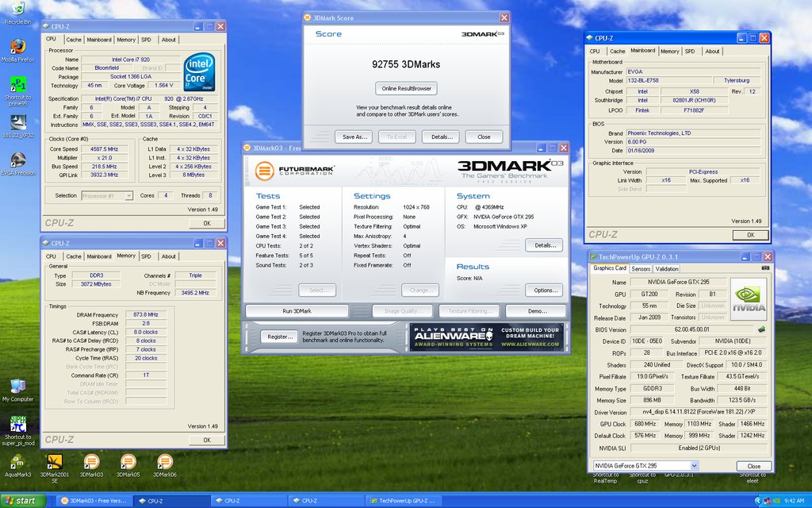This screenshot has height=508, width=812.
Task: Switch to Sensors tab in GPU-Z
Action: pyautogui.click(x=641, y=268)
